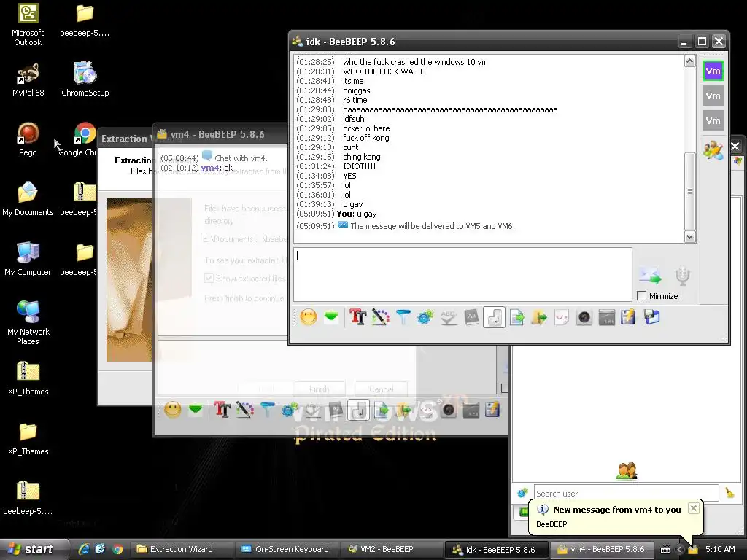The height and width of the screenshot is (560, 747).
Task: Switch to idk - BeeBEEP 5.8.6 taskbar item
Action: pyautogui.click(x=495, y=550)
